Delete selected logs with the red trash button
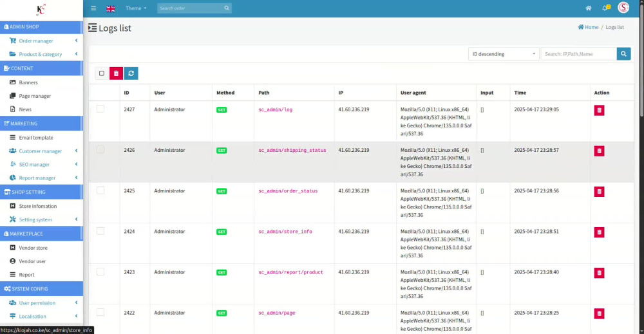Viewport: 644px width, 334px height. tap(116, 73)
